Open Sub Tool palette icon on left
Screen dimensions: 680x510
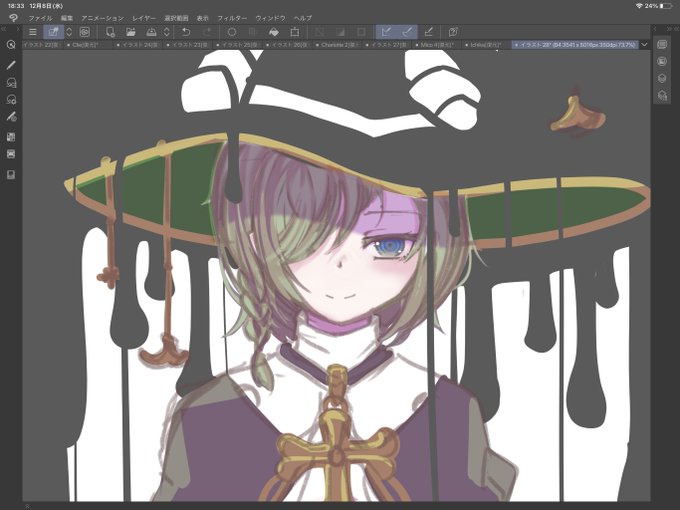[x=11, y=83]
